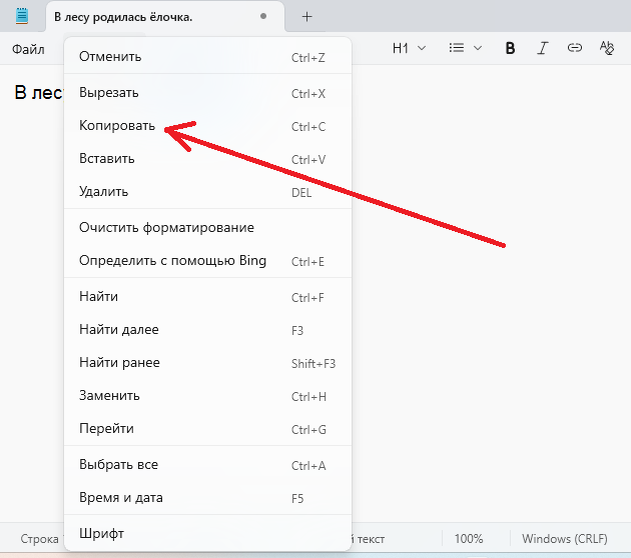Screen dimensions: 631x558
Task: Open Шрифт settings from the menu
Action: pyautogui.click(x=208, y=533)
